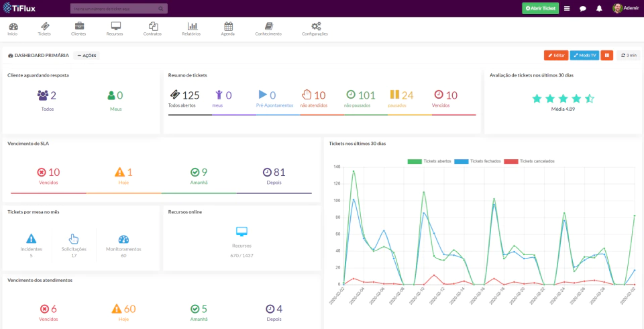The height and width of the screenshot is (329, 644).
Task: Open the Tickets section in navigation bar
Action: click(44, 29)
